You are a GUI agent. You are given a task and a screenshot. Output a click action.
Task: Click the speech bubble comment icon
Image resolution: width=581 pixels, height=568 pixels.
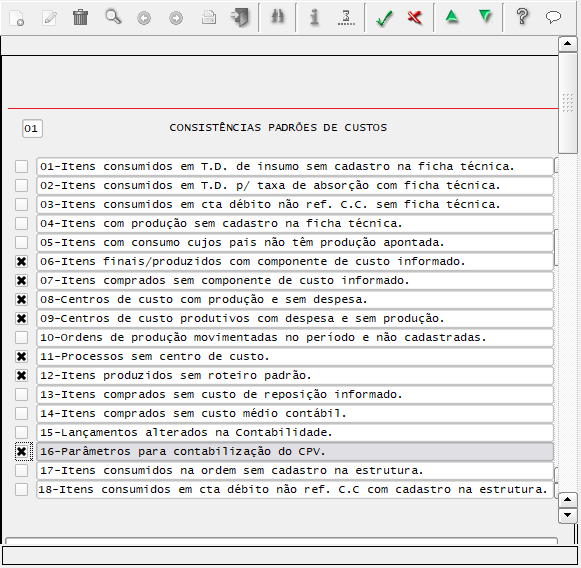click(553, 17)
